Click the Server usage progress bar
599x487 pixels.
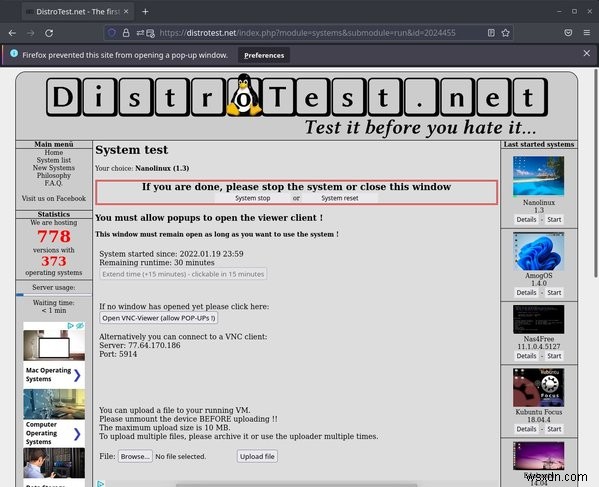tap(53, 295)
